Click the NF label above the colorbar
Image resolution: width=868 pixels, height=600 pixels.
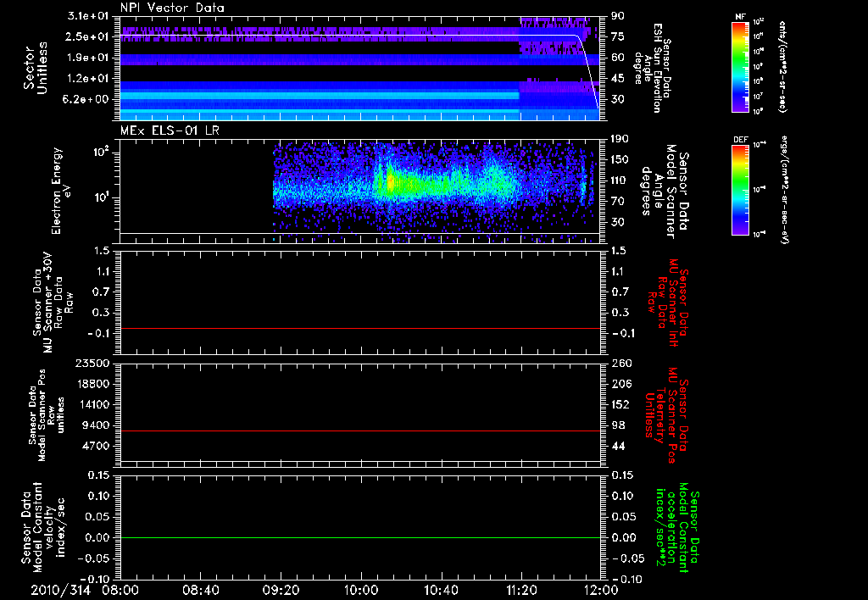(741, 17)
